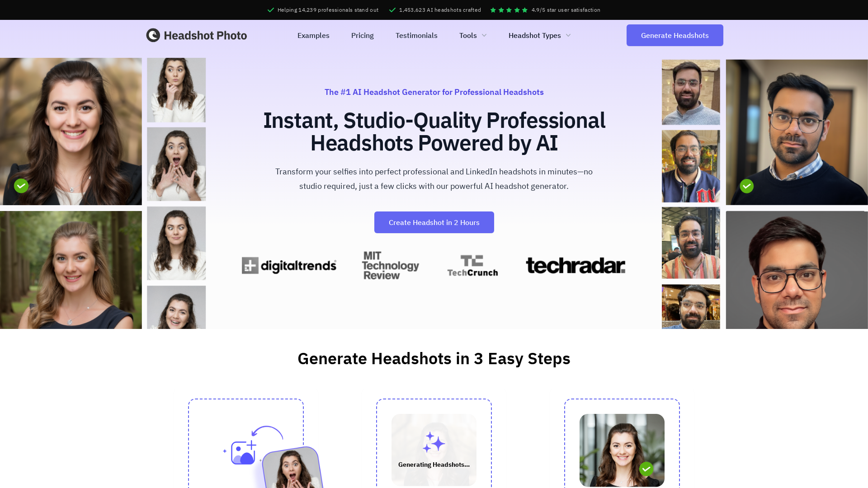The width and height of the screenshot is (868, 488).
Task: Click the Create Headshot in 2 Hours button
Action: pyautogui.click(x=434, y=222)
